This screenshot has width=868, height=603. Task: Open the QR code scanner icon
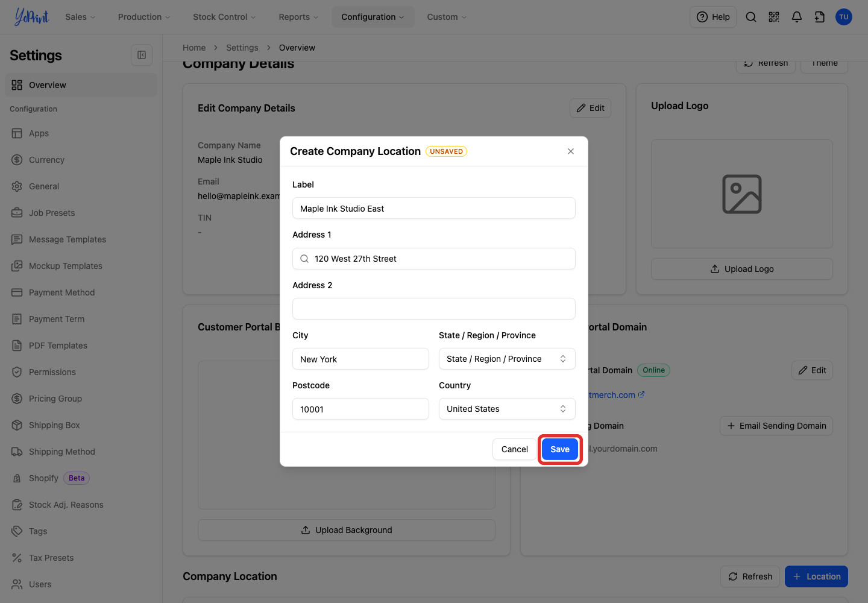coord(774,17)
